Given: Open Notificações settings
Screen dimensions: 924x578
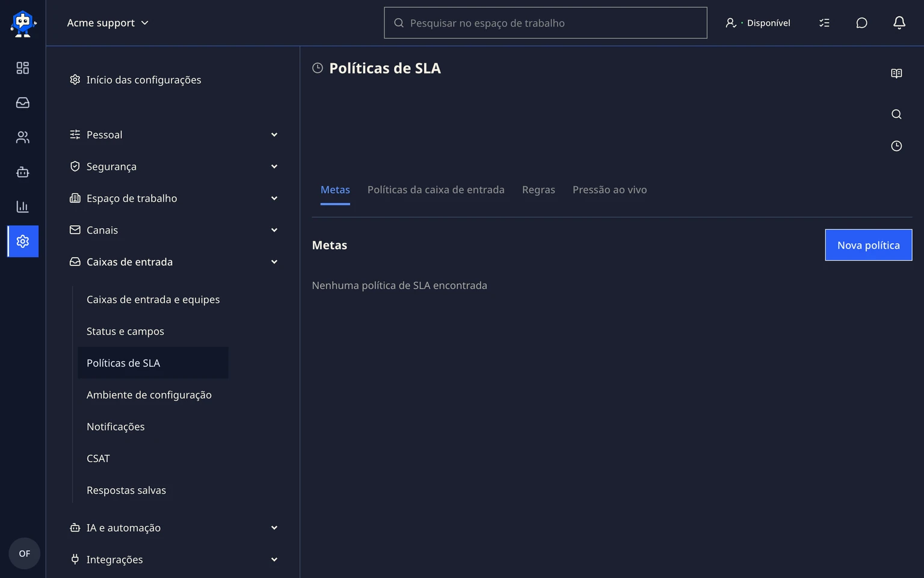Looking at the screenshot, I should coord(153,427).
